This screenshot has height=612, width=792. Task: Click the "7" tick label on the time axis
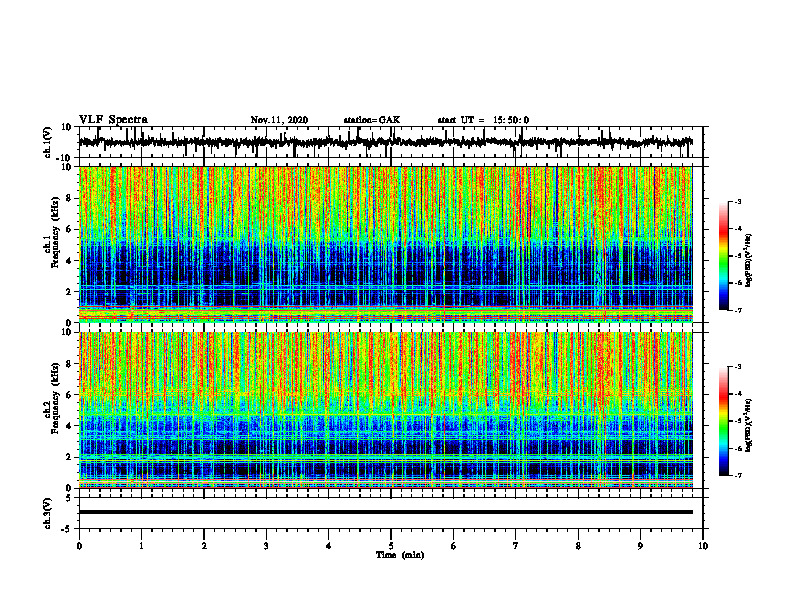point(516,546)
